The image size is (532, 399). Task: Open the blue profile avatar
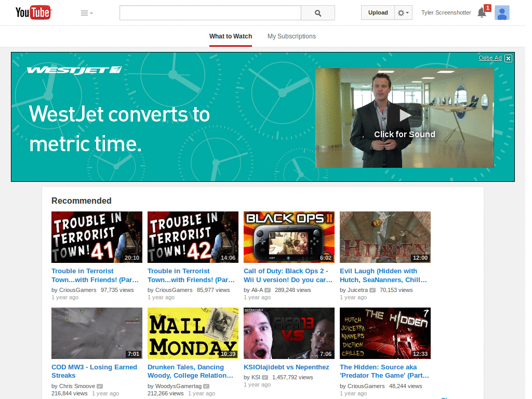coord(502,13)
